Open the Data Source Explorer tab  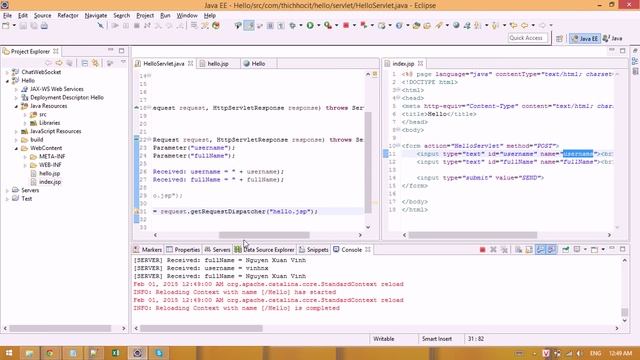(264, 250)
